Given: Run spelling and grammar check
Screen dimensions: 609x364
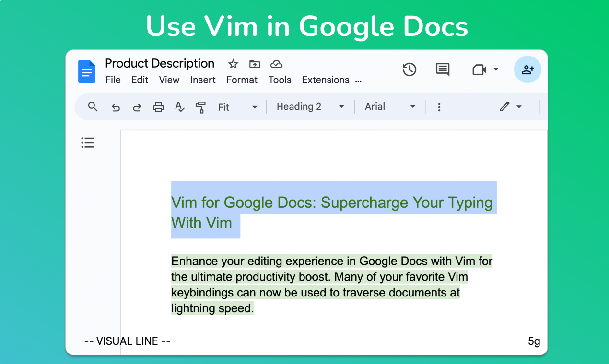Looking at the screenshot, I should 179,107.
